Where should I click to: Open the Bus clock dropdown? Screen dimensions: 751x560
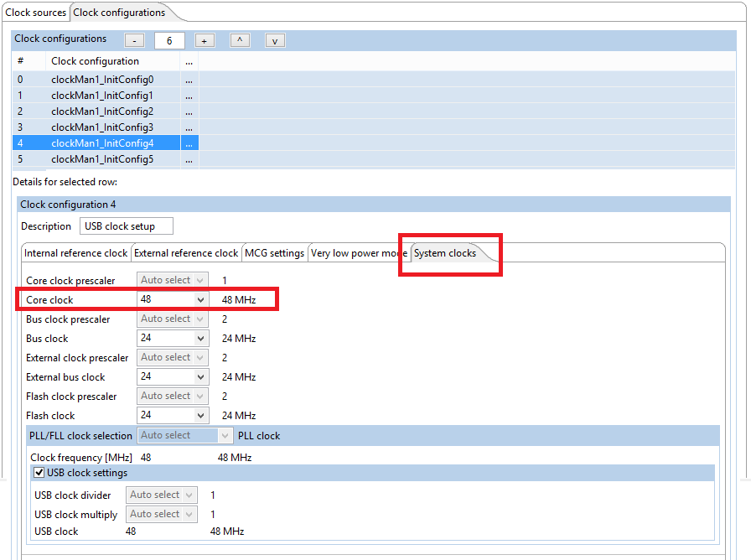200,339
